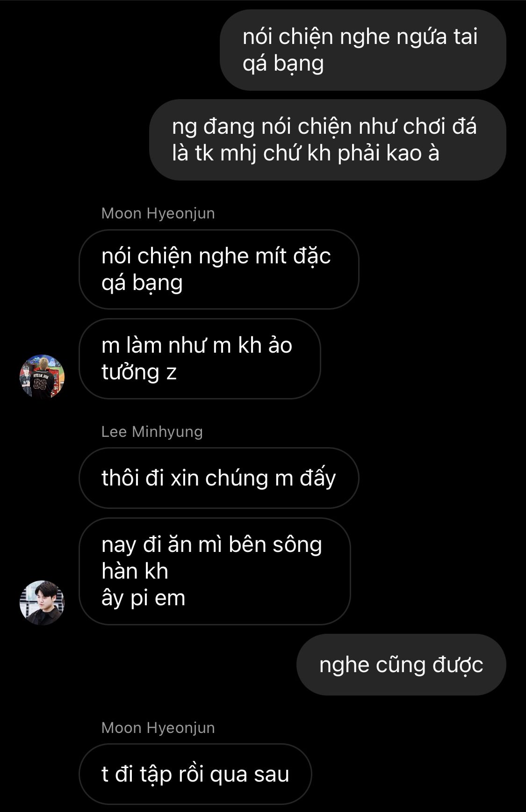Tap the first 'Moon Hyeonjun' sender name
Viewport: 526px width, 812px height.
click(x=158, y=213)
